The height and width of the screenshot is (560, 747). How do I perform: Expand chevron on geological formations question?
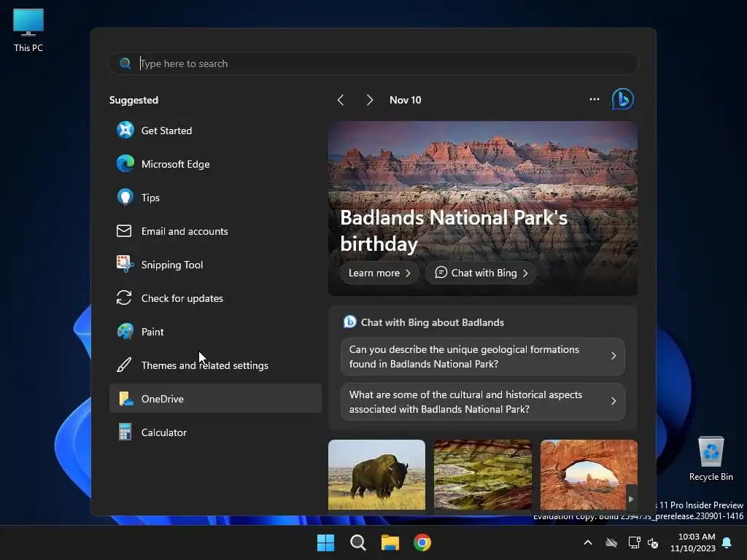pyautogui.click(x=613, y=356)
